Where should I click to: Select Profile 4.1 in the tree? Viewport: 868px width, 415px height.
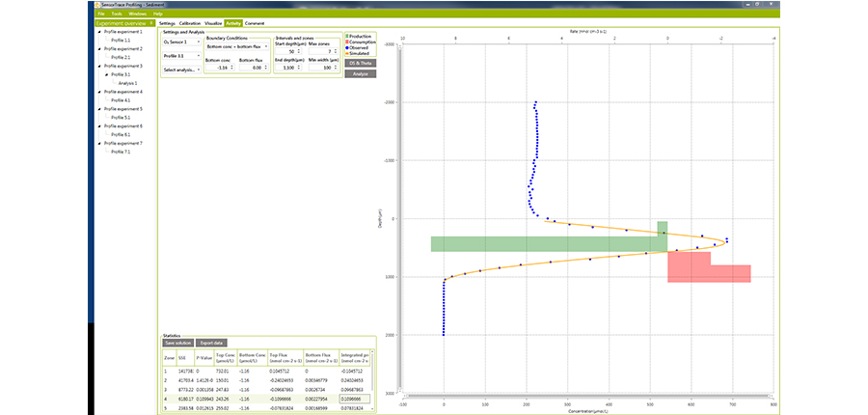[x=121, y=100]
